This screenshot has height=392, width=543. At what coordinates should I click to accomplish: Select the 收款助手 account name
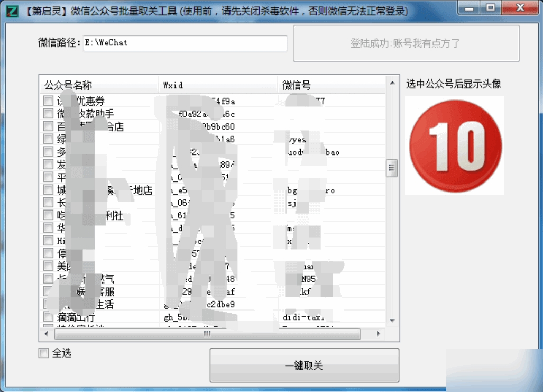pyautogui.click(x=85, y=114)
